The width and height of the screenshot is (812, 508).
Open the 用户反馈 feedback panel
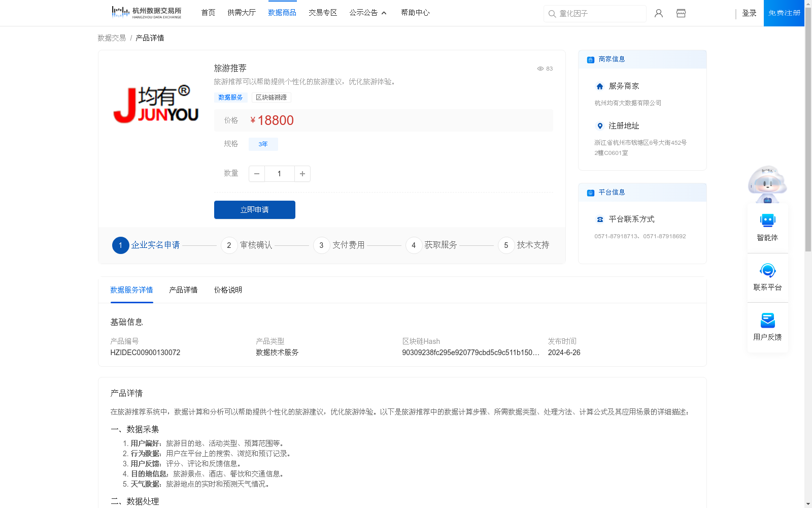click(x=767, y=321)
